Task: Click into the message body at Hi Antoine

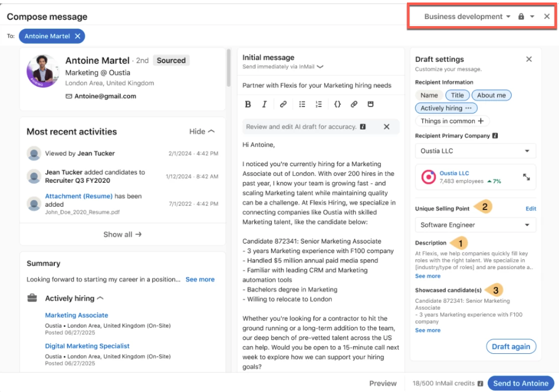Action: pos(258,145)
